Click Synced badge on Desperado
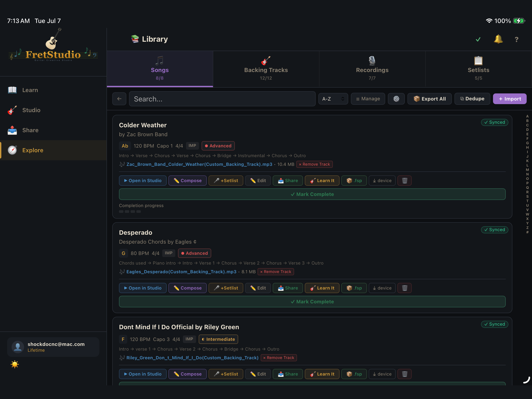The width and height of the screenshot is (532, 399). pos(494,230)
